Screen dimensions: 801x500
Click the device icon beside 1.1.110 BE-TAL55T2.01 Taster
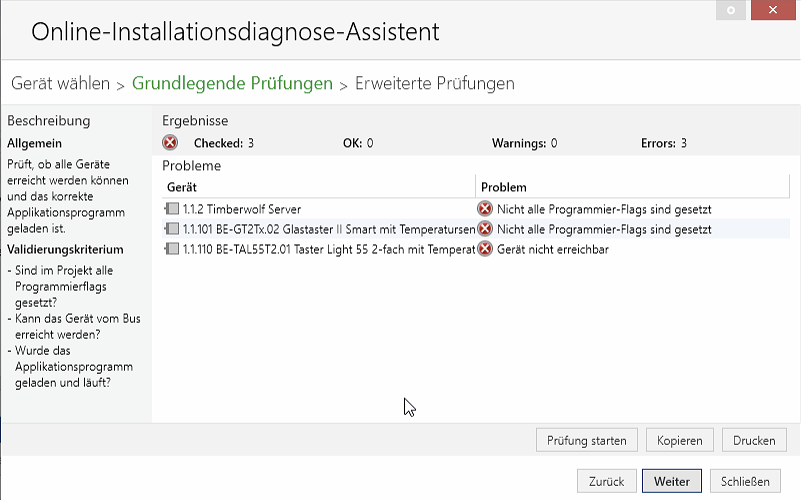(172, 249)
